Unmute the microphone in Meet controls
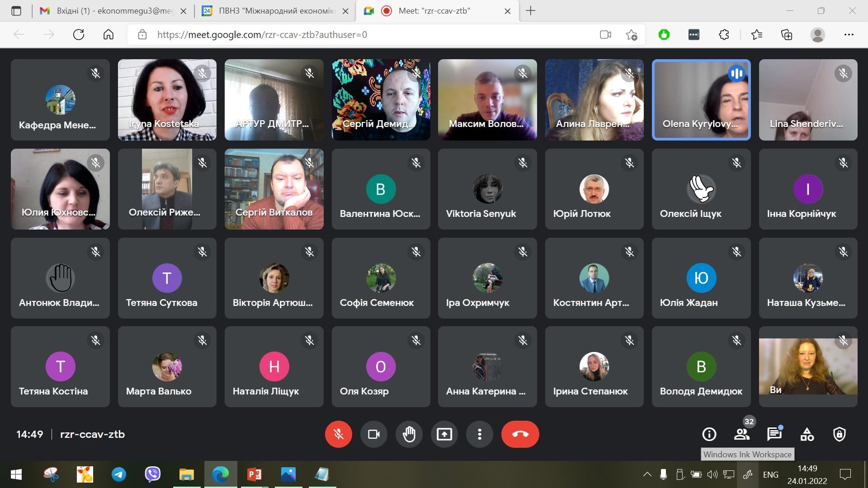 338,434
